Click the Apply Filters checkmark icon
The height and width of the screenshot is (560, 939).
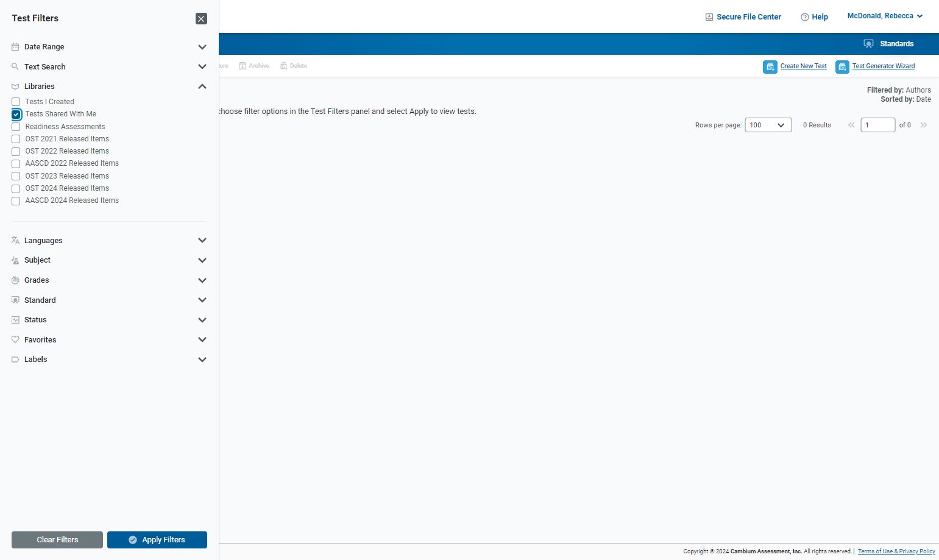133,540
